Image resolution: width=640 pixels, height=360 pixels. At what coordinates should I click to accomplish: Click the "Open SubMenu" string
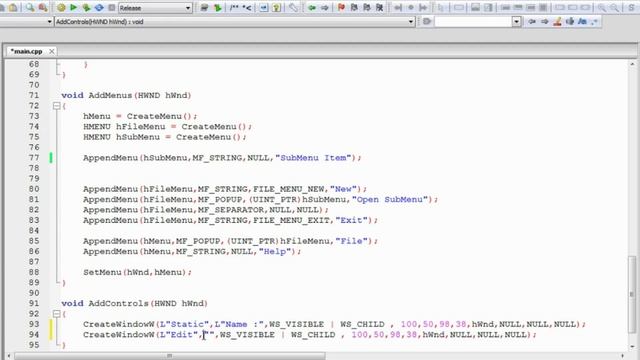389,199
